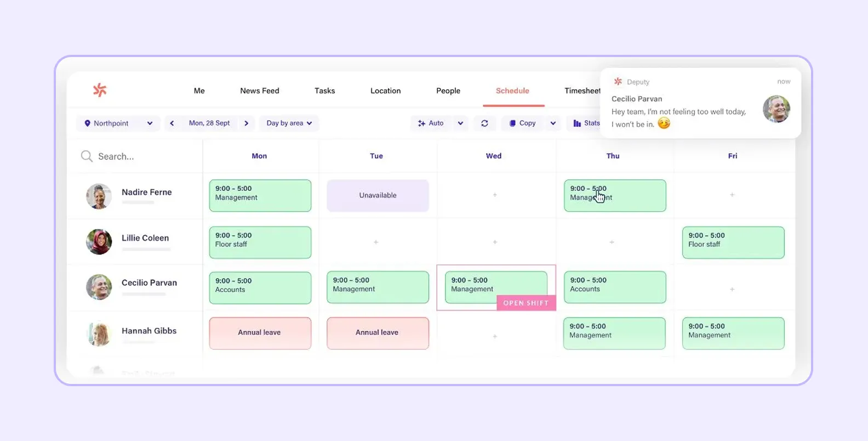Click the Auto sparkle icon
The width and height of the screenshot is (868, 441).
421,123
